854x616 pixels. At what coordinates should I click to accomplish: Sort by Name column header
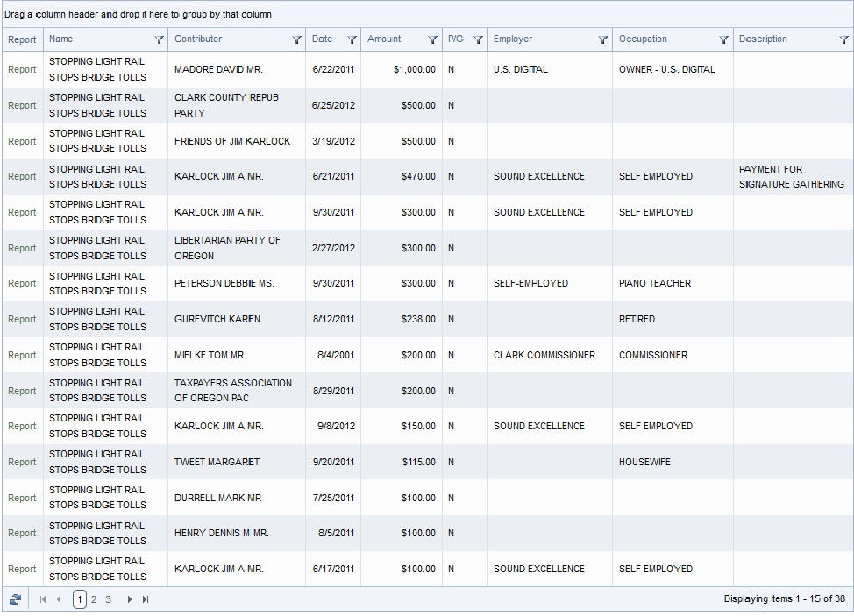pyautogui.click(x=60, y=39)
